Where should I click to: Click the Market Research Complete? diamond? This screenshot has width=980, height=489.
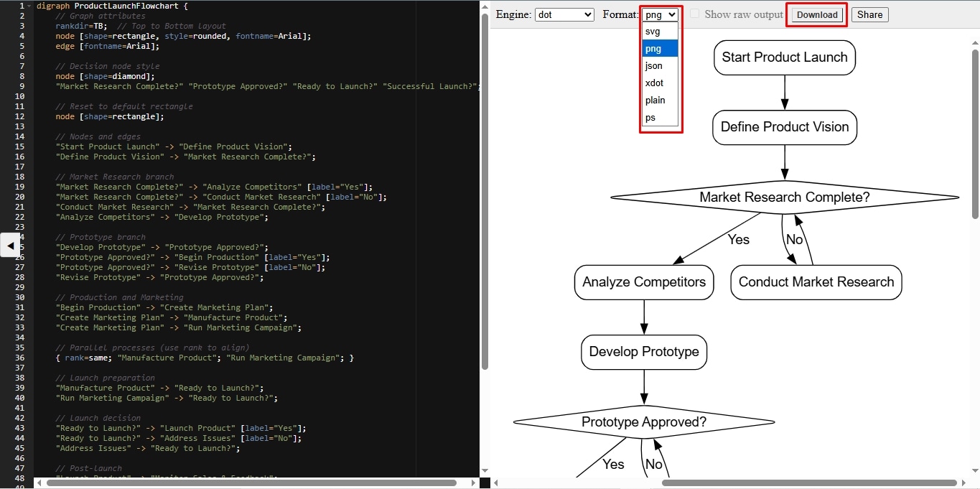coord(785,197)
